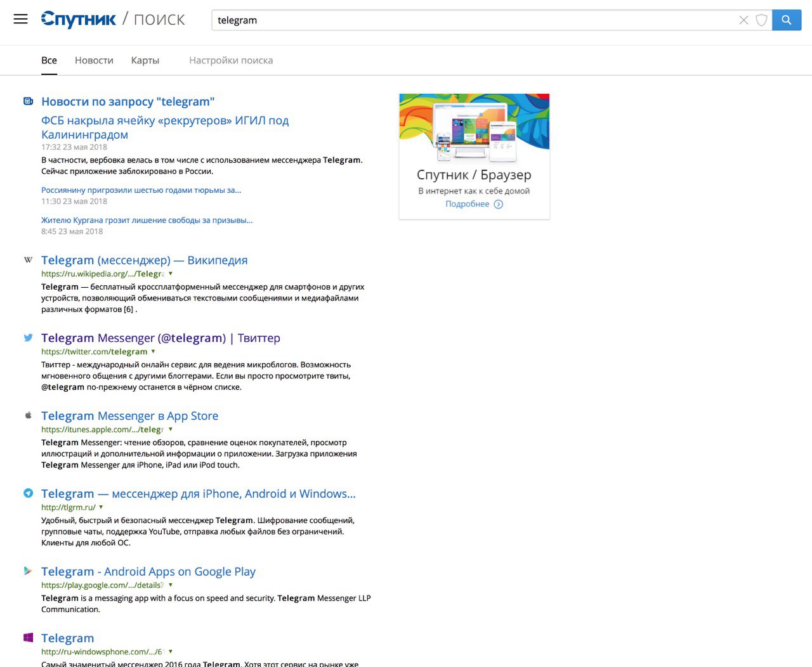Open Telegram — мессенджер для iPhone result

pos(199,494)
